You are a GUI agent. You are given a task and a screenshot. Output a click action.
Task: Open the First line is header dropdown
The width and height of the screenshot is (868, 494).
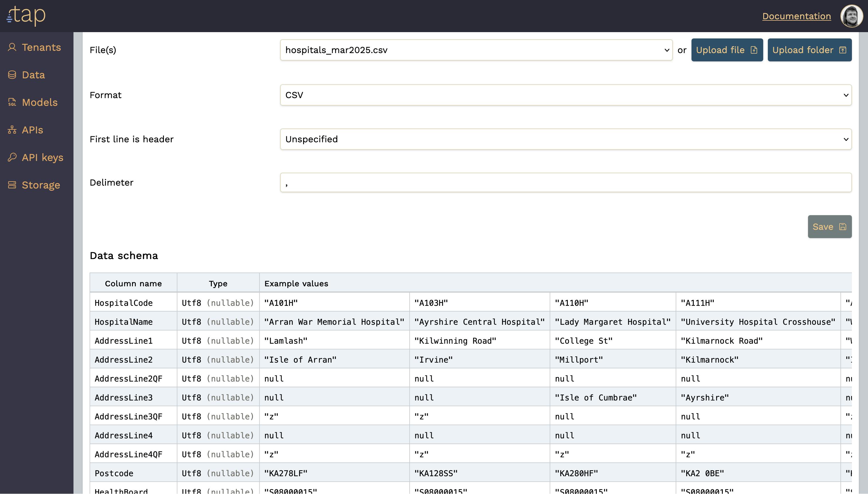pos(565,139)
